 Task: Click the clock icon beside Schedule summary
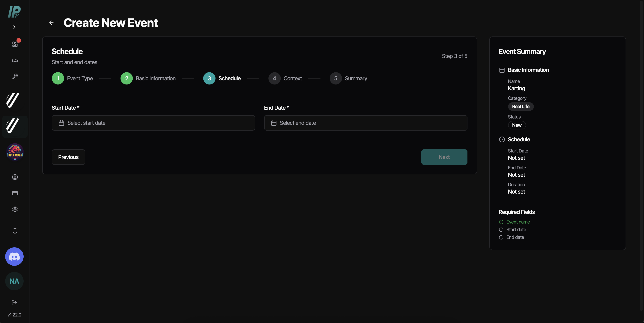[x=502, y=139]
